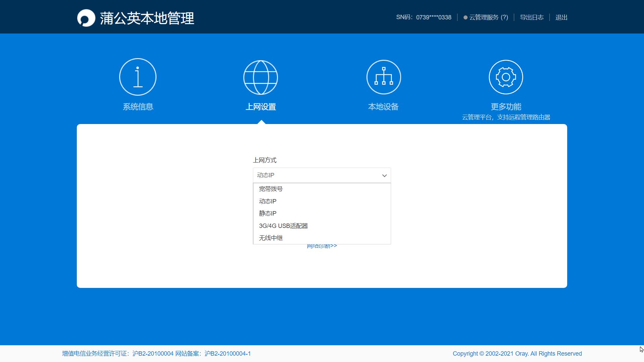Click the 蒲公英本地管理 title text
This screenshot has height=362, width=644.
pyautogui.click(x=147, y=18)
